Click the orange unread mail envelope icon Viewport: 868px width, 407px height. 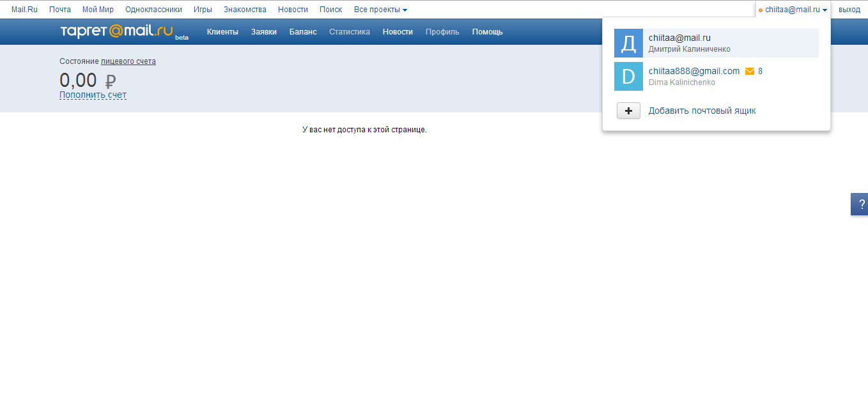(750, 72)
